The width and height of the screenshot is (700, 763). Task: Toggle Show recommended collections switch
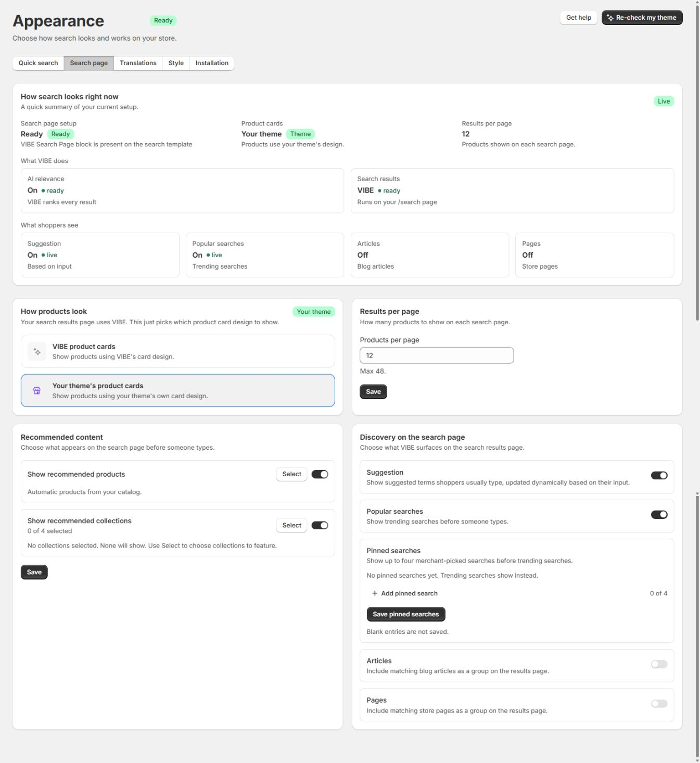coord(320,525)
